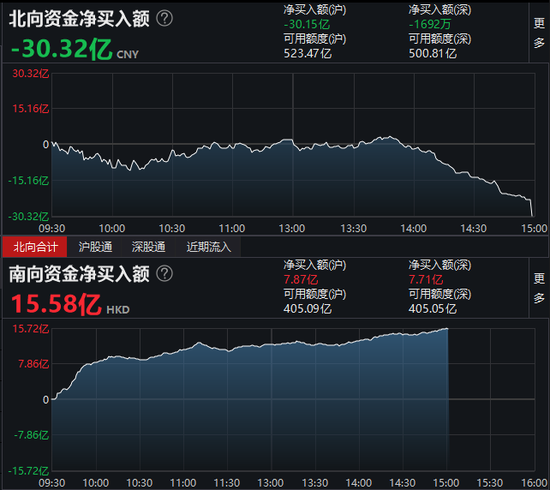Image resolution: width=550 pixels, height=490 pixels.
Task: Click the 北向资金净买入额 title
Action: [x=79, y=19]
